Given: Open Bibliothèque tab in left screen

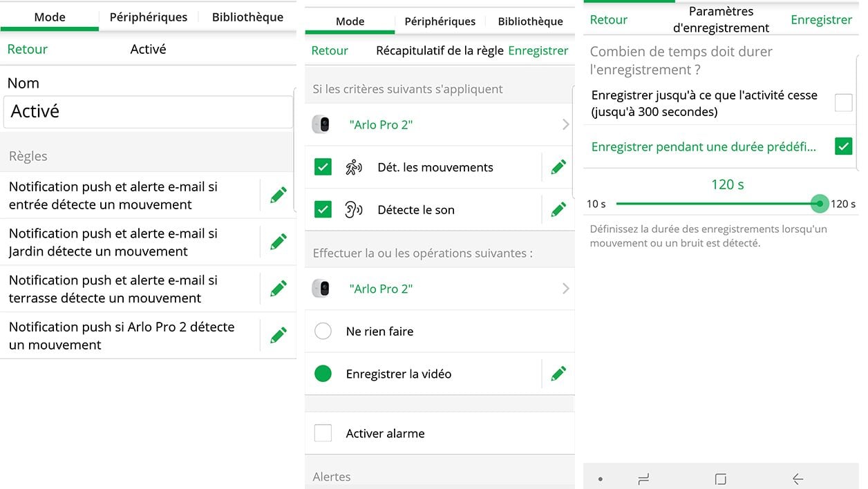Looking at the screenshot, I should tap(247, 17).
